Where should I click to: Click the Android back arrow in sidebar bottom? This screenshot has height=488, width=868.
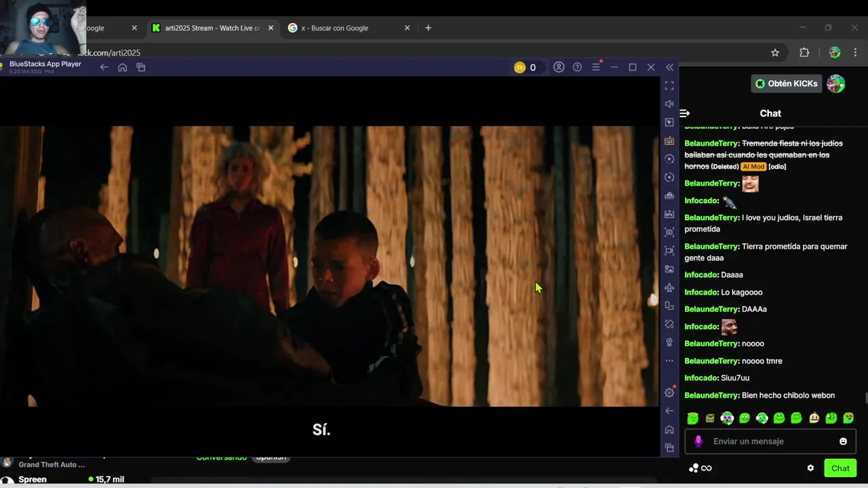coord(669,411)
